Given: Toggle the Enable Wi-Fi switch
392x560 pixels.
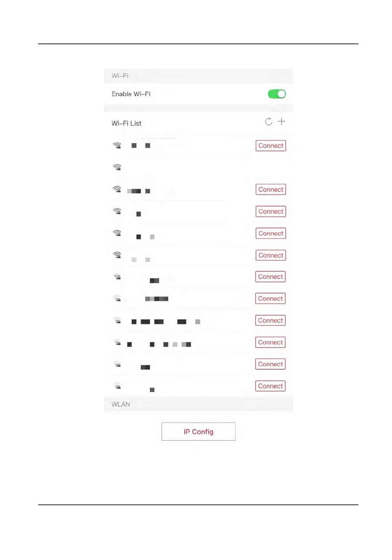Looking at the screenshot, I should pos(276,94).
